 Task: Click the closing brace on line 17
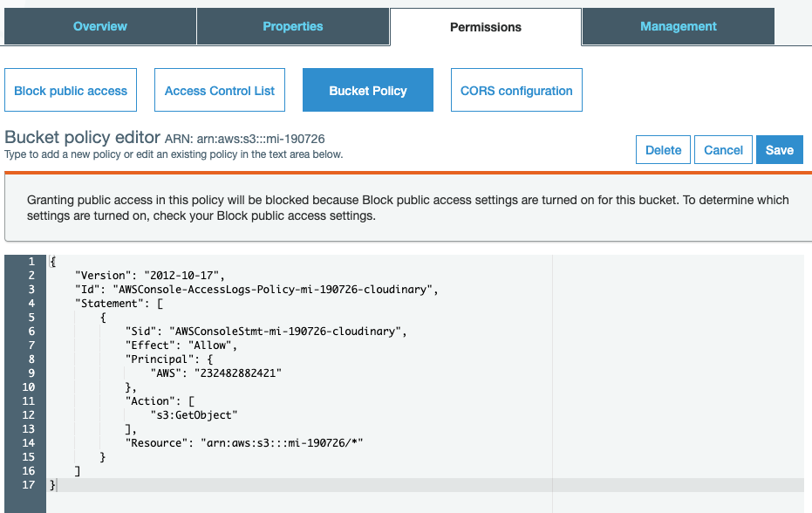click(x=52, y=485)
